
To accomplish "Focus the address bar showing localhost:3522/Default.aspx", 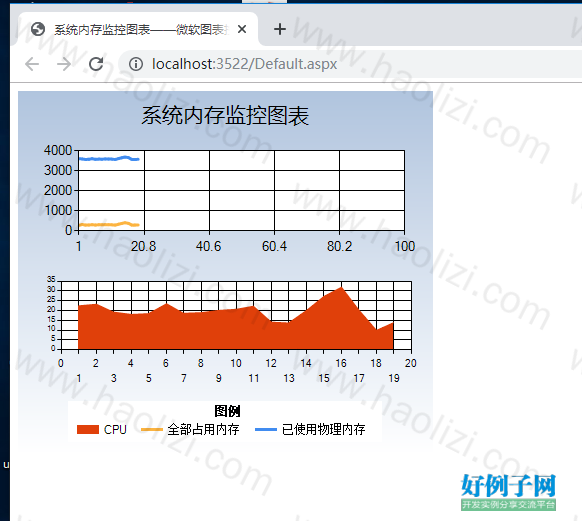I will click(x=349, y=64).
